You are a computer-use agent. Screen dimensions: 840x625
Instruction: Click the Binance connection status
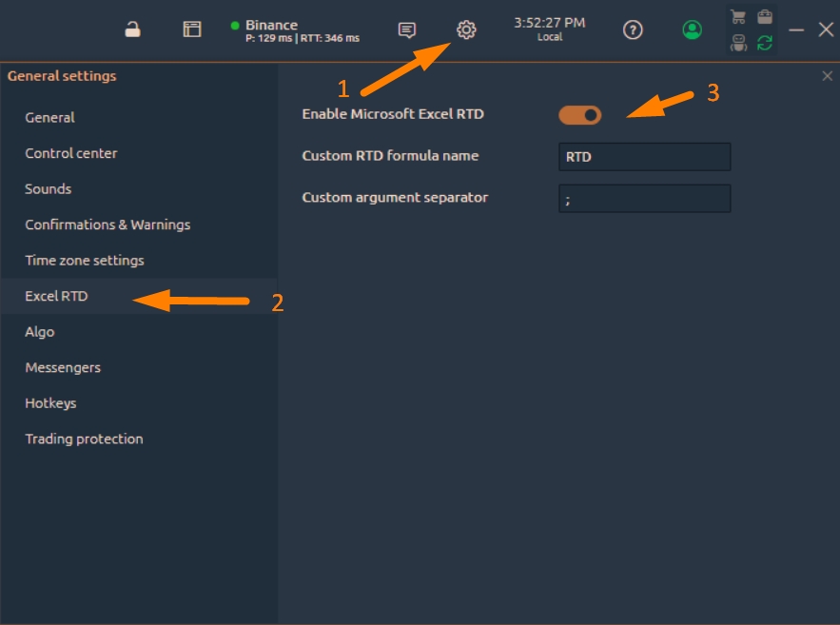pyautogui.click(x=295, y=30)
